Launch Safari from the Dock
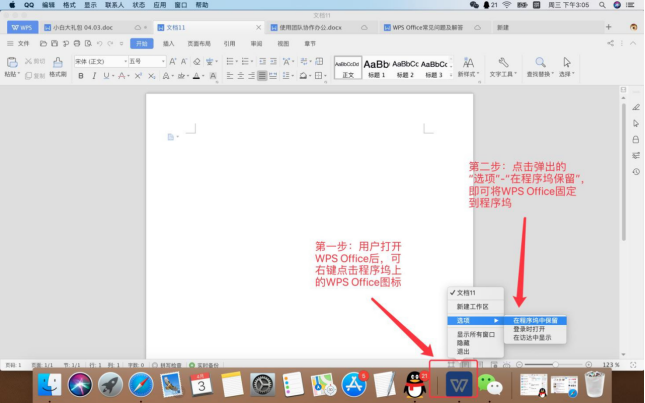This screenshot has height=403, width=645. (141, 384)
